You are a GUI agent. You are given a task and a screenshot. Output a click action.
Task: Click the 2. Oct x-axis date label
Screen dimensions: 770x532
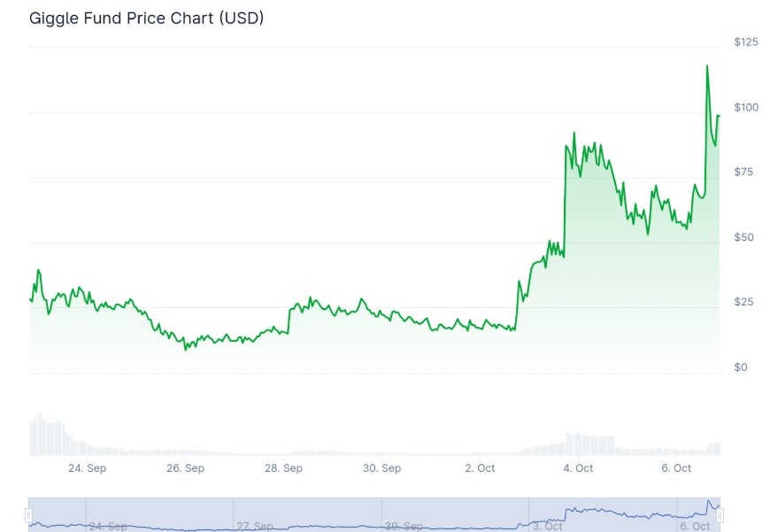point(480,468)
